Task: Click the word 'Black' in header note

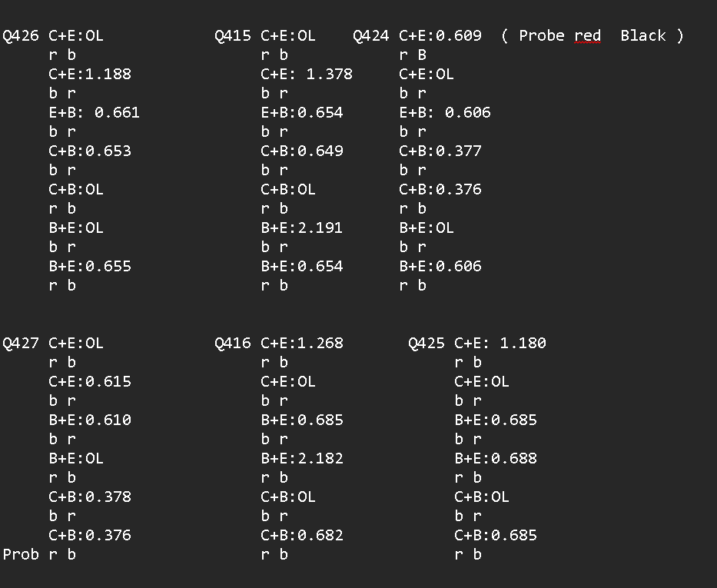Action: click(643, 35)
